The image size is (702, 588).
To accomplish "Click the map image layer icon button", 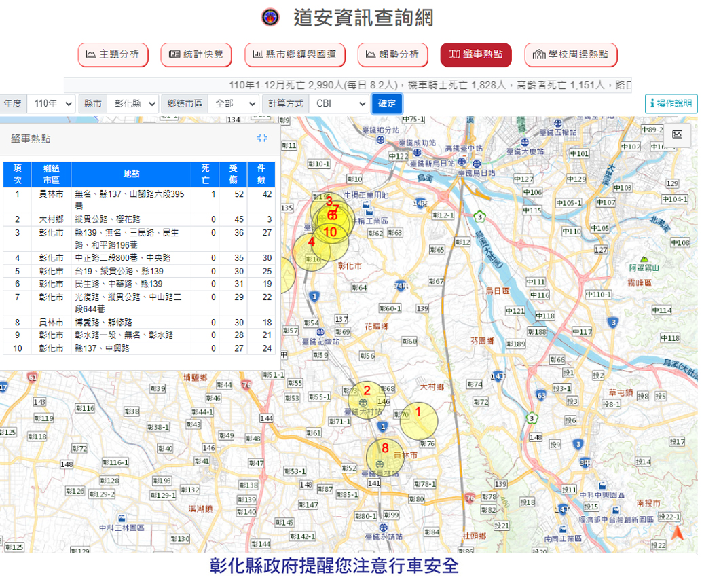I will pos(677,134).
